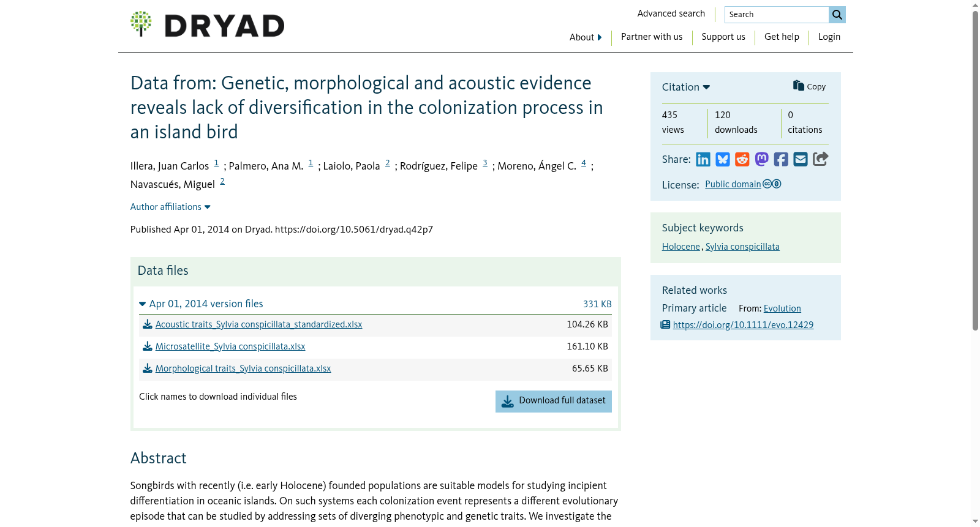Focus the Search input field
Screen dimensions: 980x527
tap(777, 15)
